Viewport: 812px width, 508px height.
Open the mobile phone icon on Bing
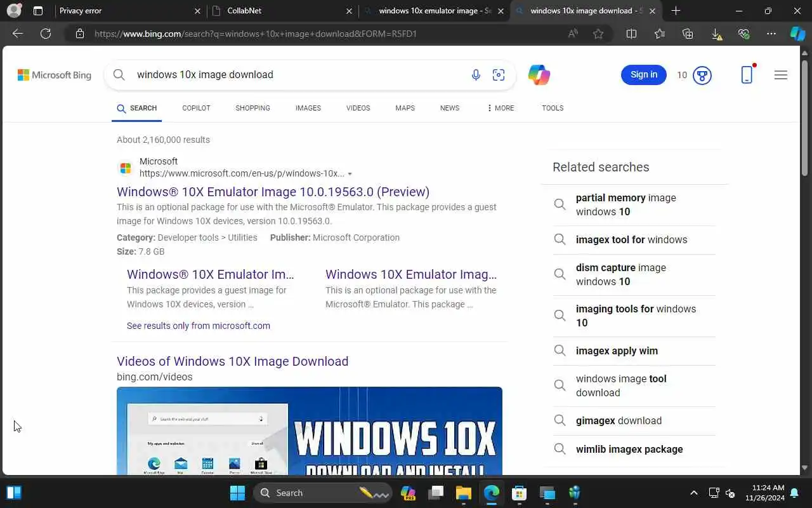click(747, 75)
